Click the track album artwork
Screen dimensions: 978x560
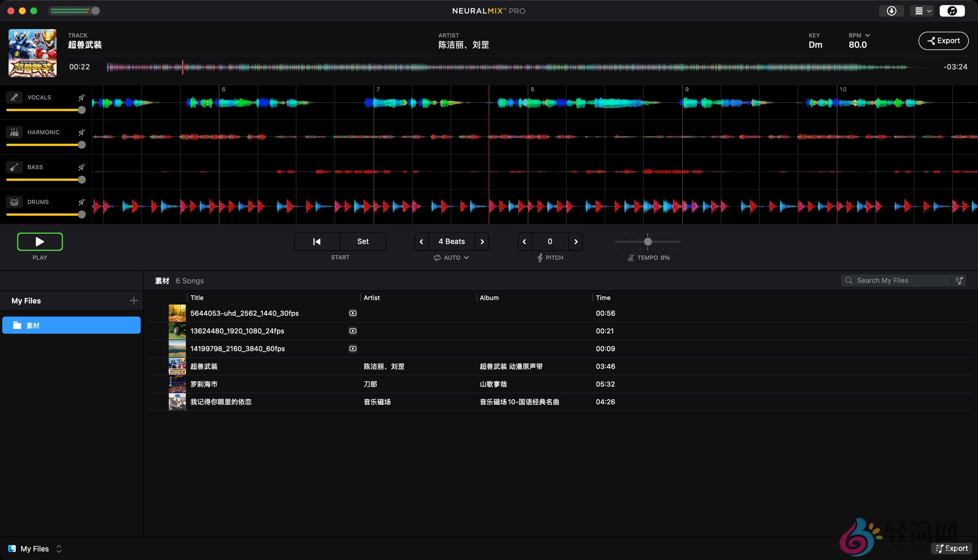[33, 53]
